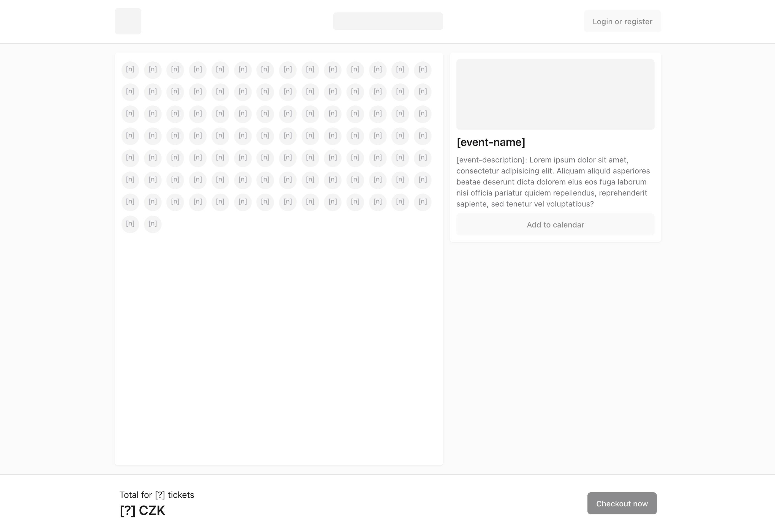Click Add to calendar button

coord(555,225)
